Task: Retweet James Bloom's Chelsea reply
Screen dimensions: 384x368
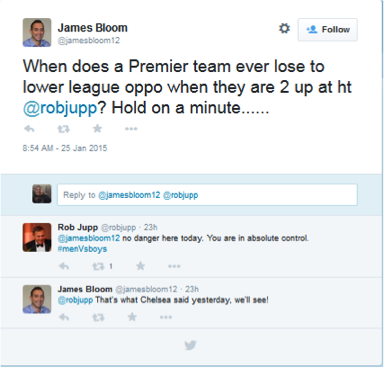Action: click(x=98, y=317)
